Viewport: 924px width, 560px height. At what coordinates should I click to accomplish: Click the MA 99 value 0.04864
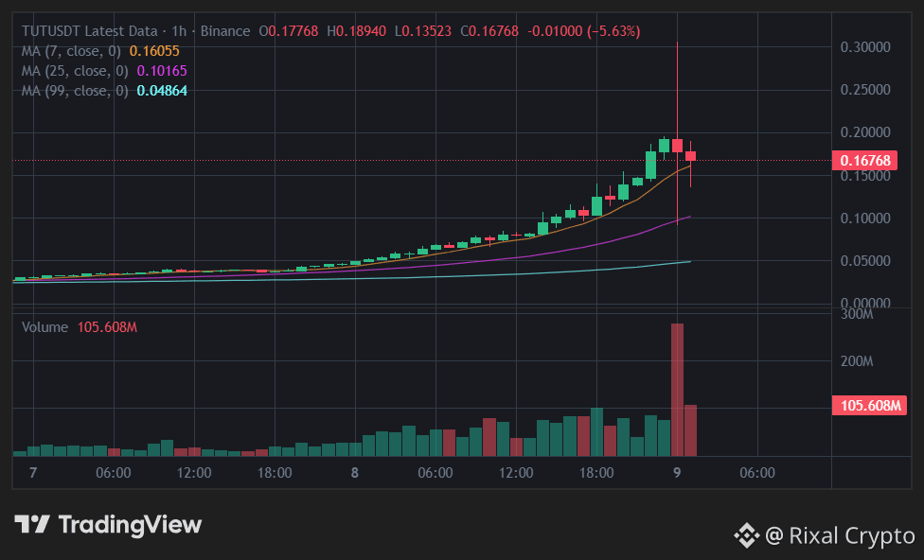(x=162, y=91)
